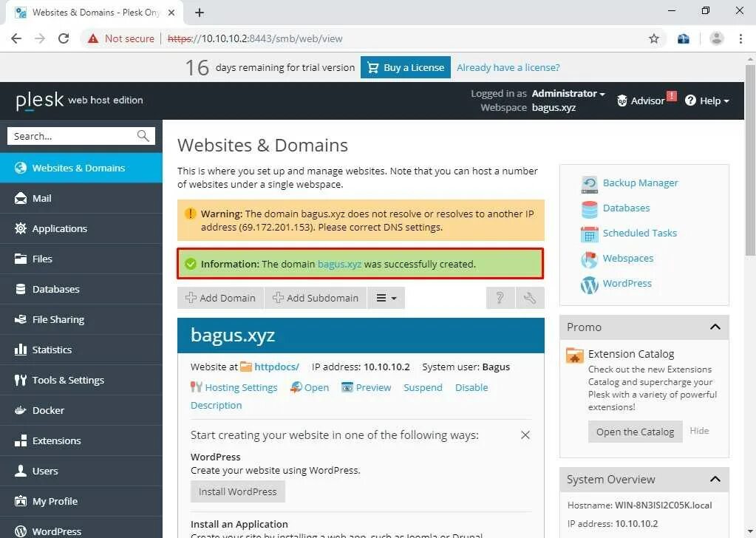Click the browser reload button
The width and height of the screenshot is (756, 538).
[64, 38]
